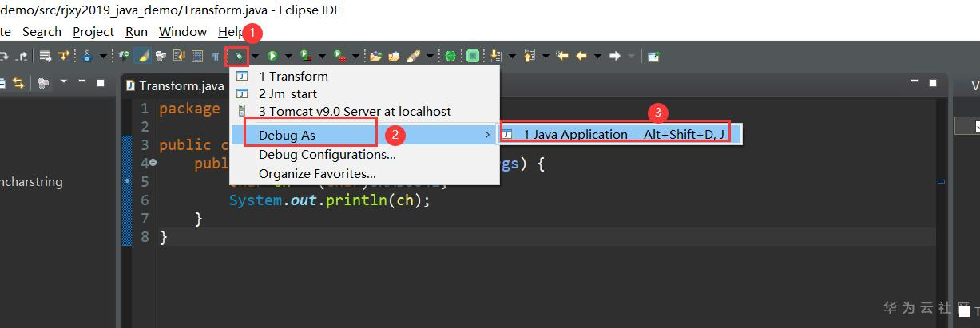Screen dimensions: 980x328
Task: Click the Back navigation arrow
Action: click(x=581, y=56)
